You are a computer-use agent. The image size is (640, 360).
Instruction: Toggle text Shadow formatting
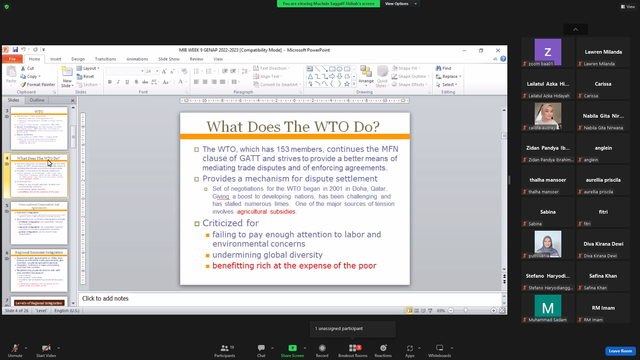tap(136, 82)
